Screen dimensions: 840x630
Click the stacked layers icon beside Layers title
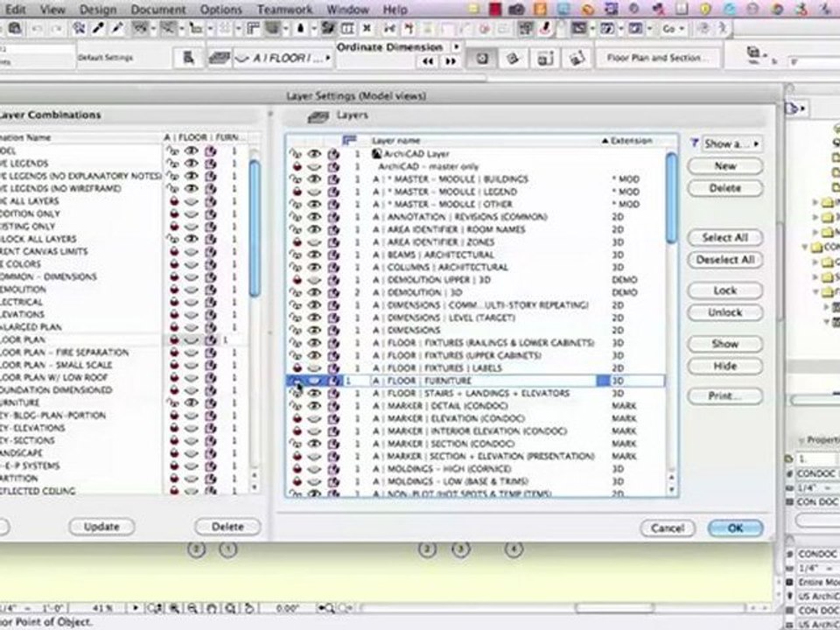click(x=318, y=116)
